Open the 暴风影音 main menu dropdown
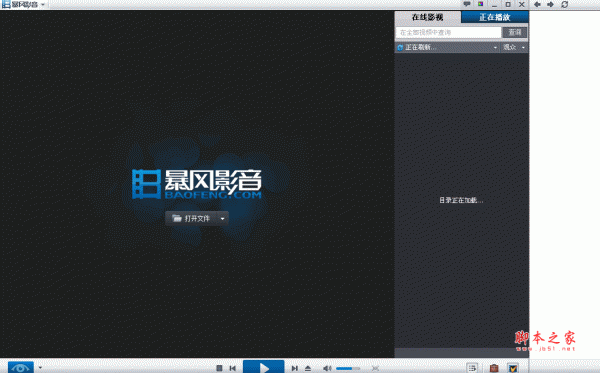The width and height of the screenshot is (600, 373). point(43,5)
